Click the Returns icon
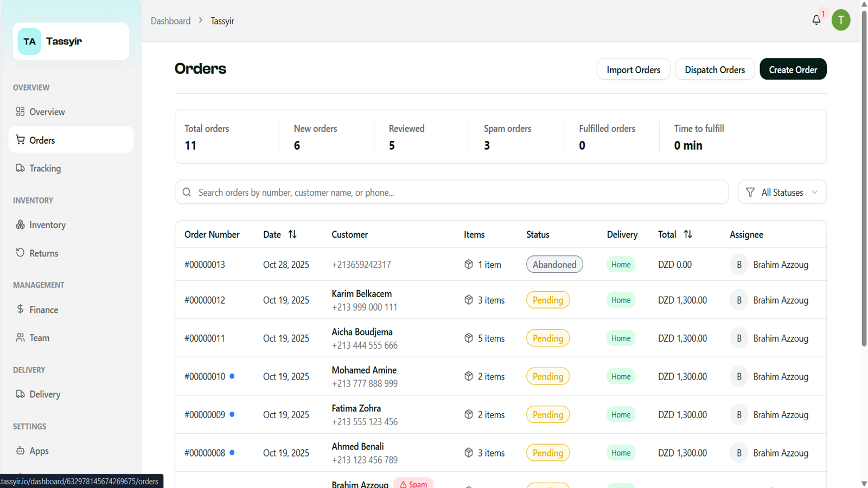 point(20,253)
